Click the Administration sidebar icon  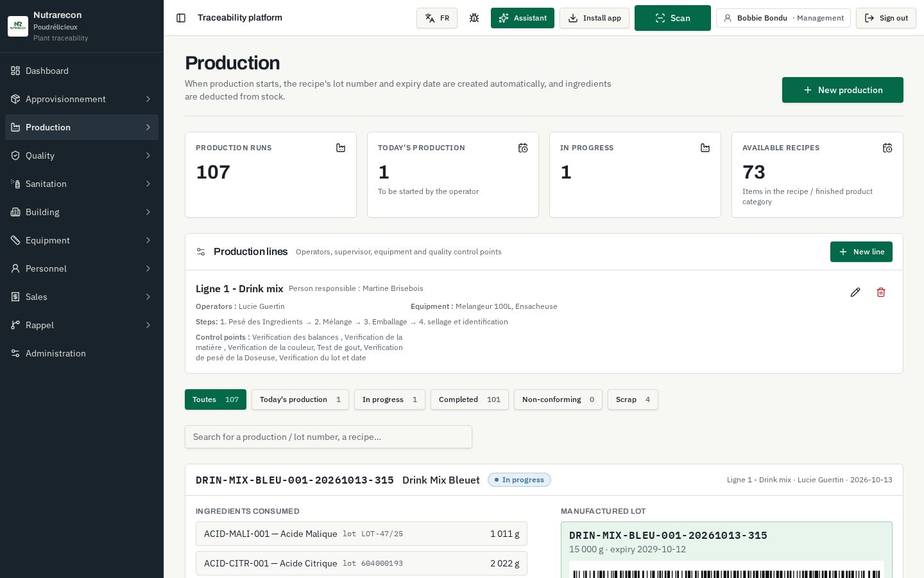click(15, 353)
